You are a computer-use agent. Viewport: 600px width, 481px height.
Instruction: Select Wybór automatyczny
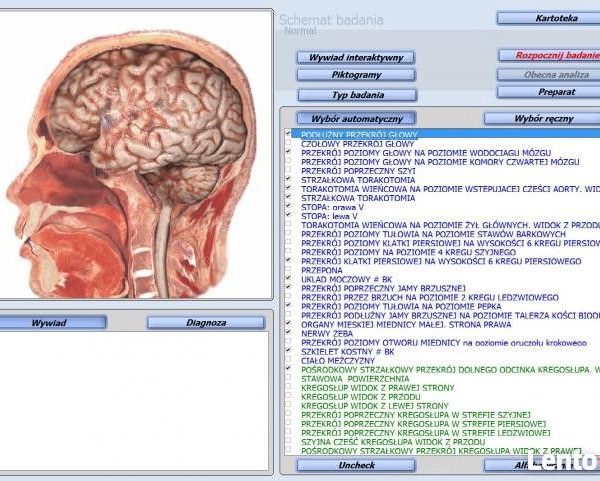[x=357, y=119]
